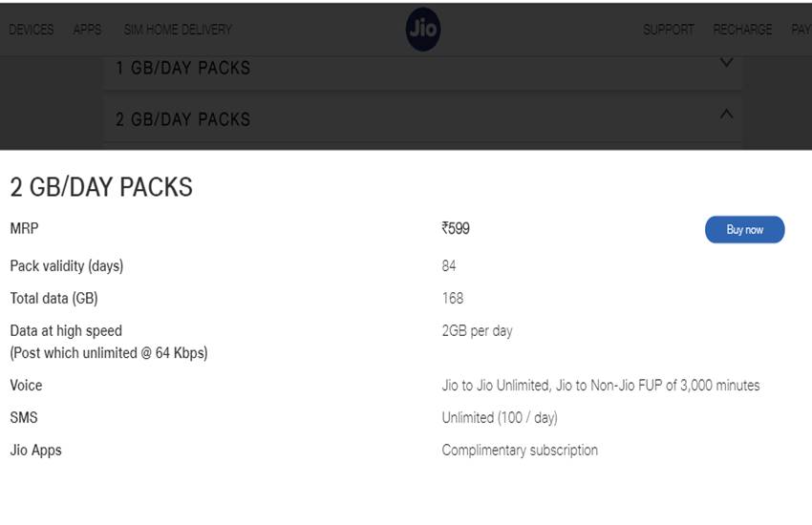The image size is (812, 525).
Task: Collapse the 2 GB/DAY PACKS chevron
Action: 726,115
